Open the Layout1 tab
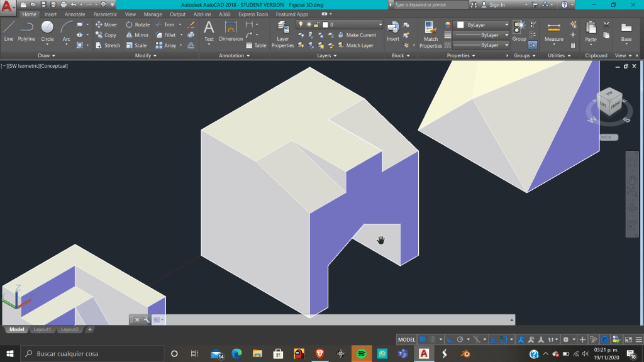This screenshot has width=644, height=362. coord(42,329)
